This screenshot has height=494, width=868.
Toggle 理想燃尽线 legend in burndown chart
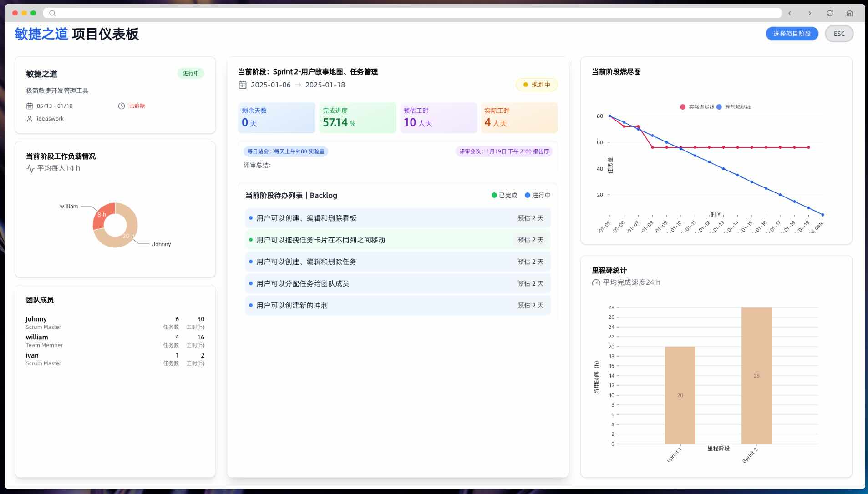[x=733, y=107]
